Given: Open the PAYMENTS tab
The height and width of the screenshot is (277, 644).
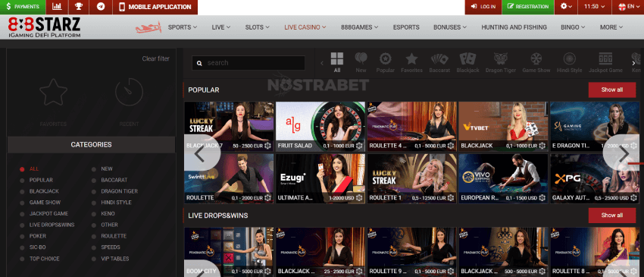Looking at the screenshot, I should 23,7.
